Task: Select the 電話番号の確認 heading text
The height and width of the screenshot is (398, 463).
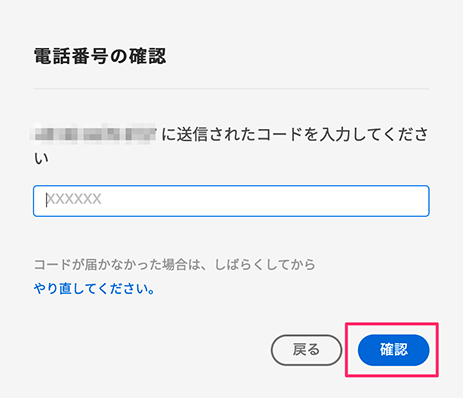Action: click(x=100, y=56)
